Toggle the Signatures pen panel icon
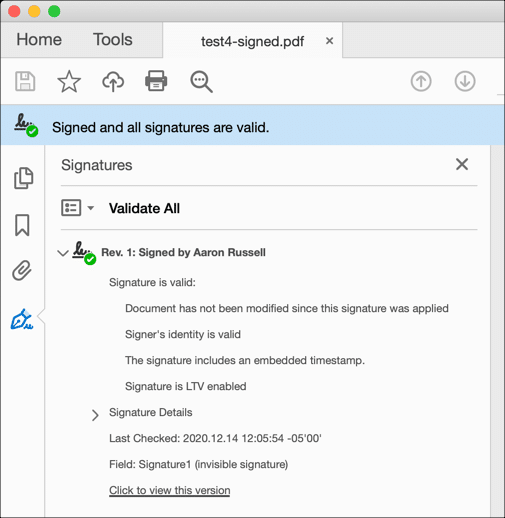Screen dimensions: 505x518 pos(22,319)
